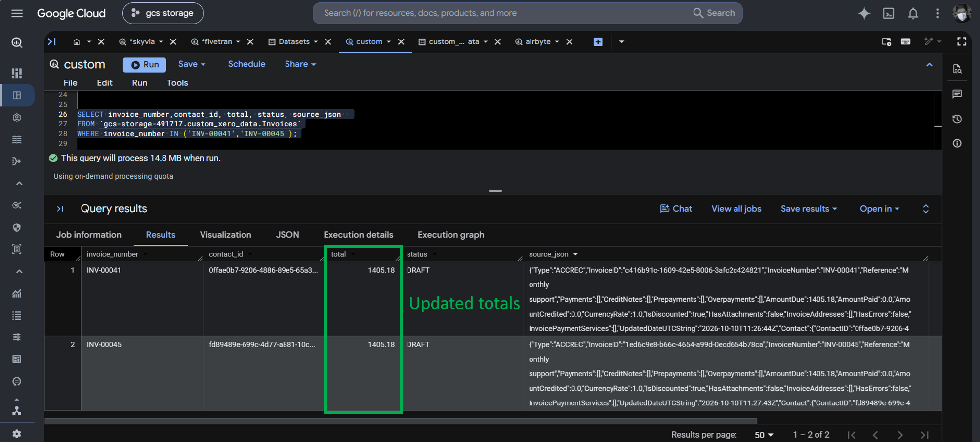Viewport: 980px width, 442px height.
Task: Open the Run menu item
Action: point(139,83)
